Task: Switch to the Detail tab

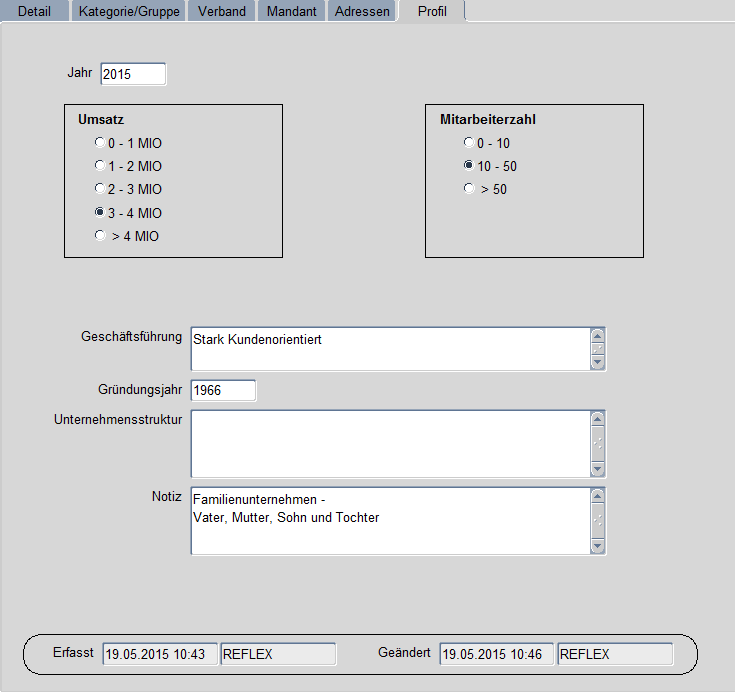Action: point(35,12)
